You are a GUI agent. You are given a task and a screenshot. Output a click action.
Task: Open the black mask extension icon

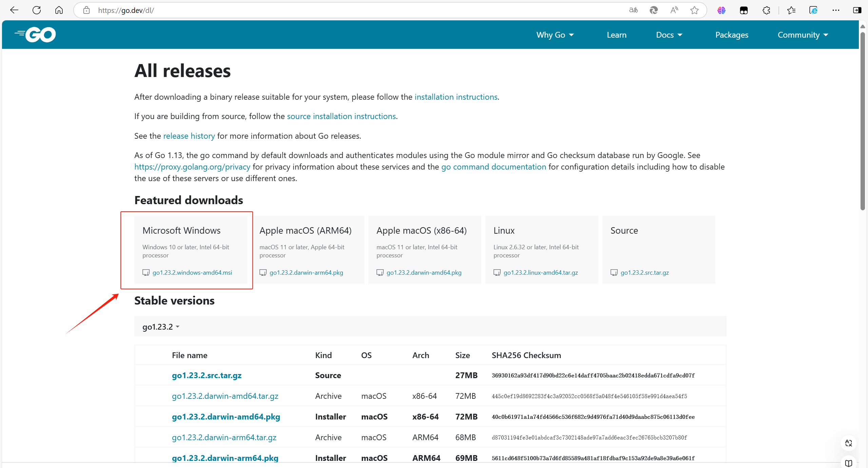(744, 10)
